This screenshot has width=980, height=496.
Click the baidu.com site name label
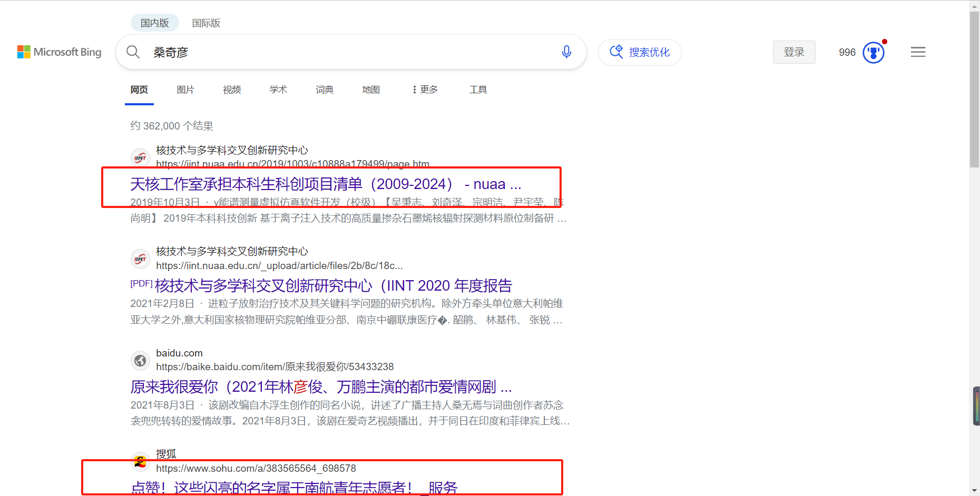(179, 353)
